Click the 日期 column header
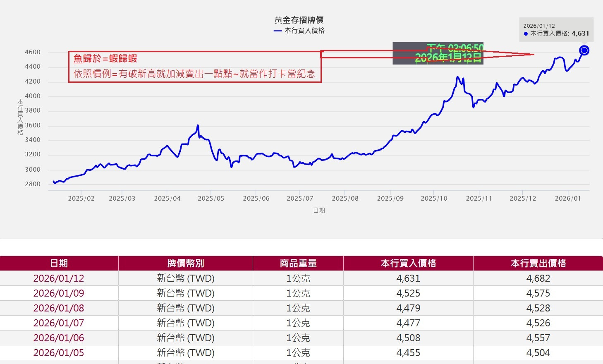 coord(58,263)
